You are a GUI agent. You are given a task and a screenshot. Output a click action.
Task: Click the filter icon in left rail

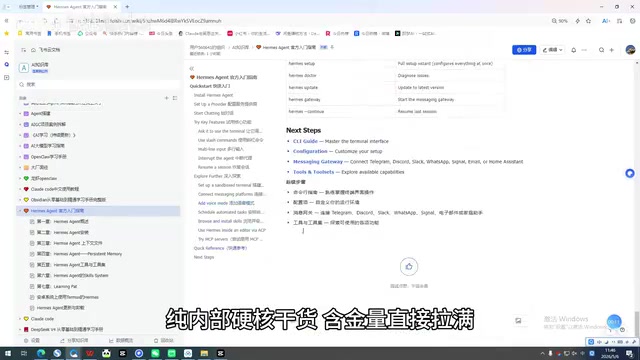tap(7, 52)
